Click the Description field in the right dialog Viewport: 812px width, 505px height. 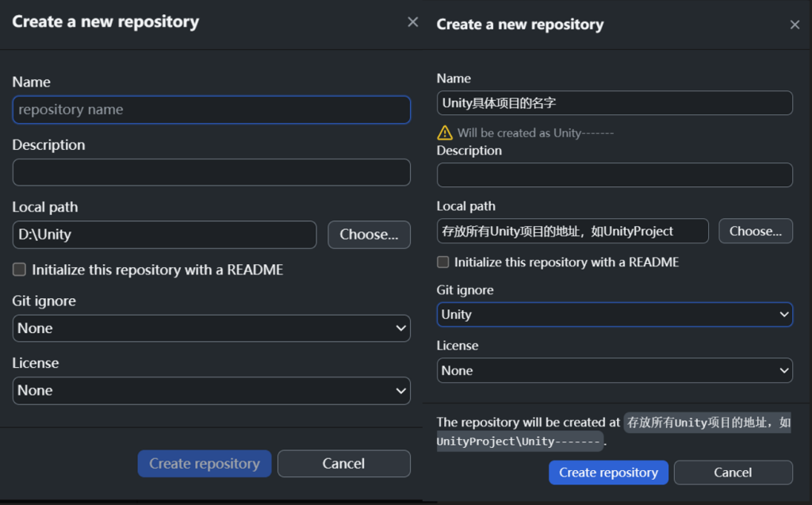pyautogui.click(x=615, y=175)
